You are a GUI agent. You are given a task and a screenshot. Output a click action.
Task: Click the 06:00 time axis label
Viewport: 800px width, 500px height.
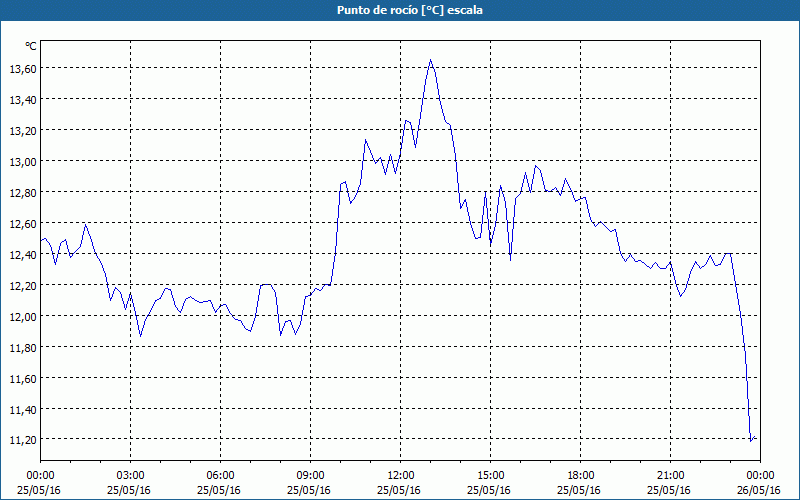click(220, 476)
